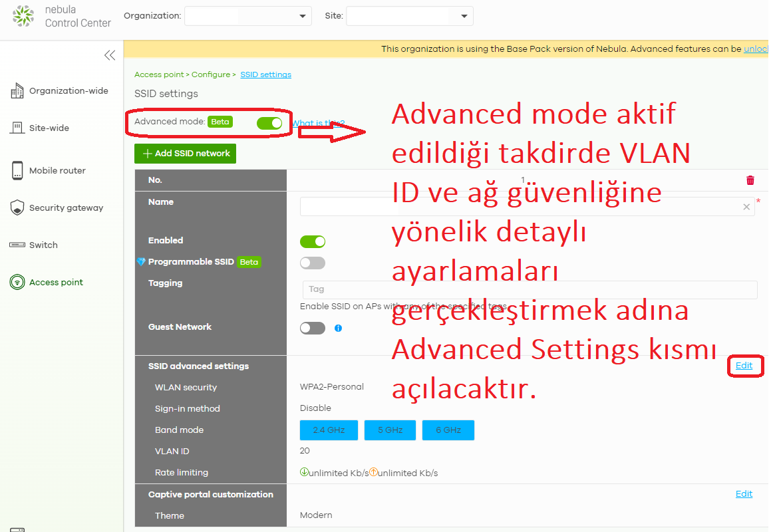The width and height of the screenshot is (773, 532).
Task: Click Edit link for SSID advanced settings
Action: click(744, 366)
